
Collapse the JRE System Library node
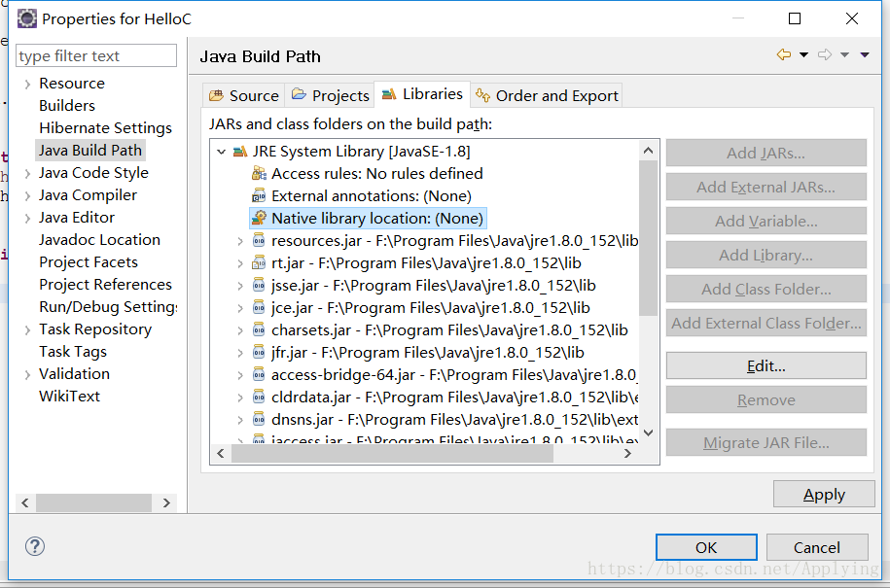(x=222, y=152)
